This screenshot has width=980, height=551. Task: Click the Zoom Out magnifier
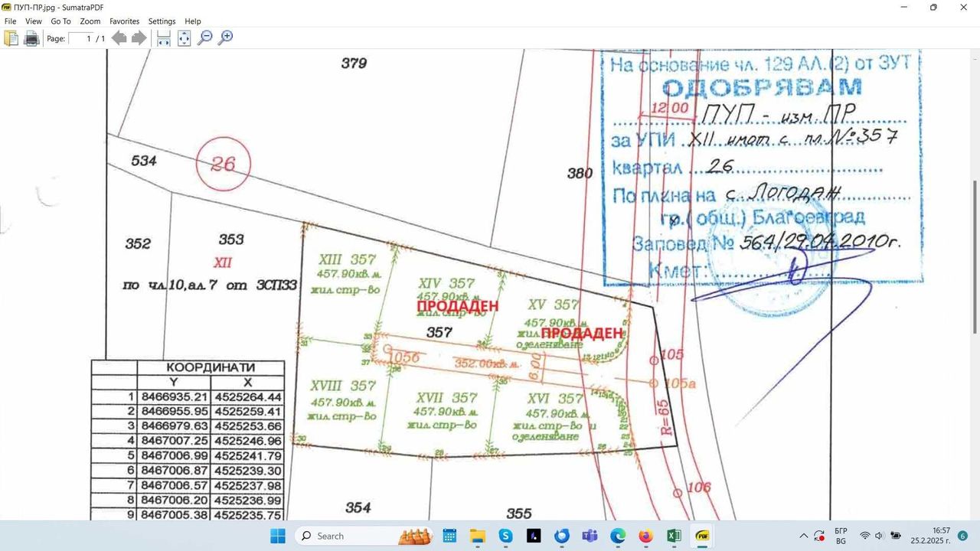[x=204, y=37]
